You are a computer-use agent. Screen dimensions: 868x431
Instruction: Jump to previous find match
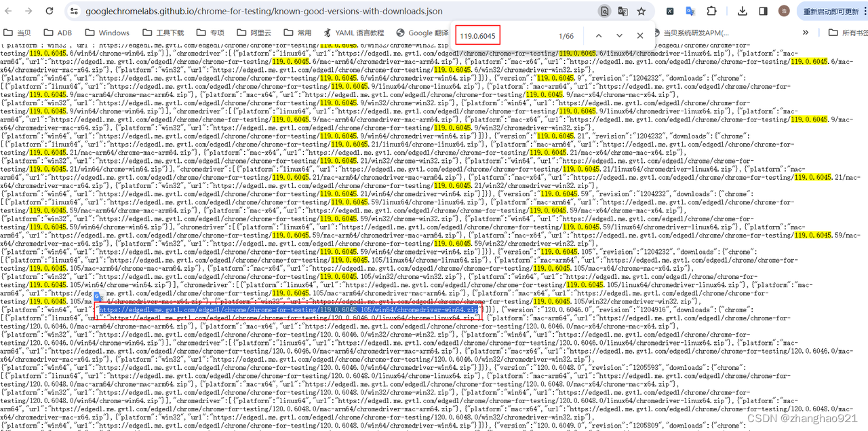click(598, 35)
